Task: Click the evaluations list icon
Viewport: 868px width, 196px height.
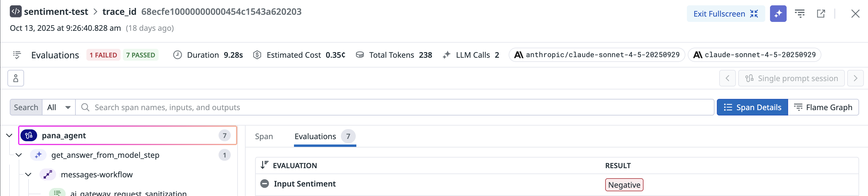Action: point(17,55)
